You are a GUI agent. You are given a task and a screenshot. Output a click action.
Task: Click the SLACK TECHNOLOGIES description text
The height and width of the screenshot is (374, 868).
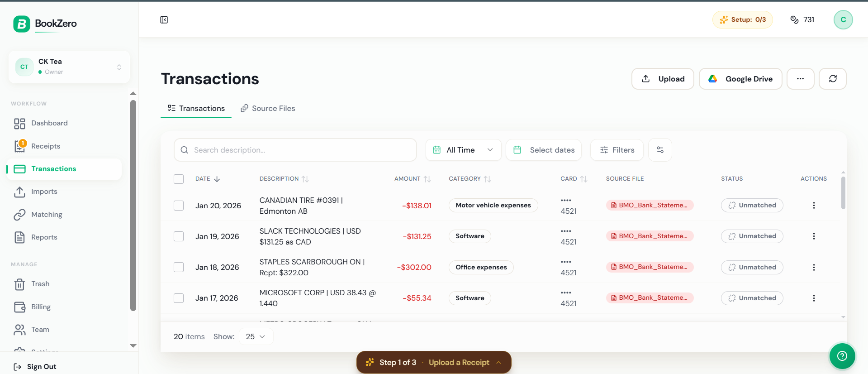pos(310,236)
